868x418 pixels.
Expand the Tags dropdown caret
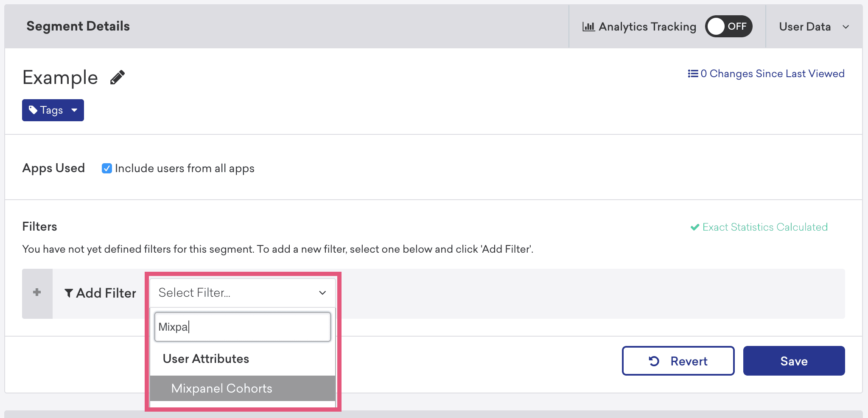75,110
